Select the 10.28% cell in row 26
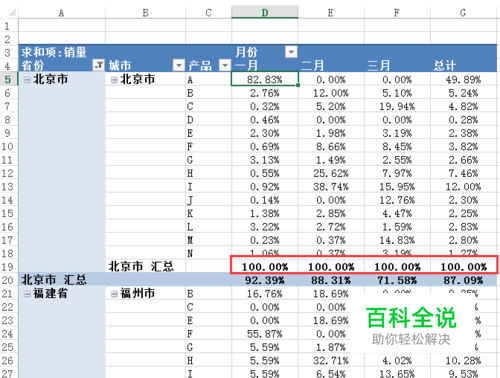The width and height of the screenshot is (500, 378). pyautogui.click(x=463, y=360)
